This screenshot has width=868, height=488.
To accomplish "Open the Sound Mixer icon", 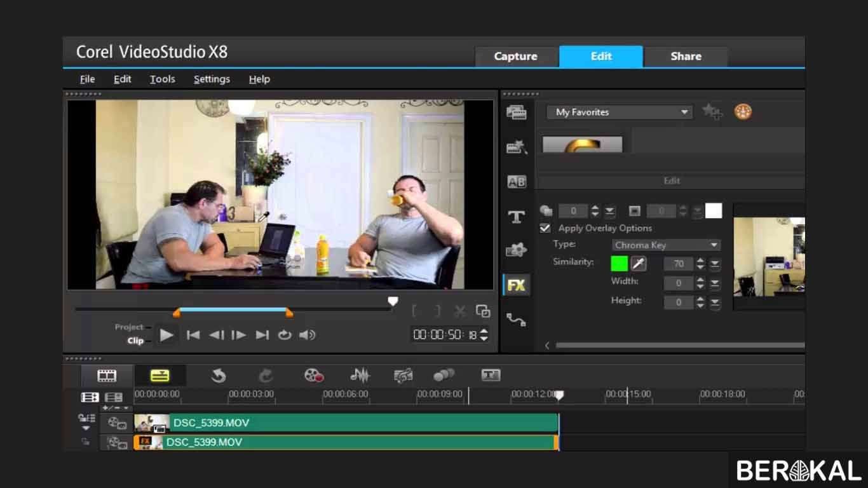I will coord(360,376).
